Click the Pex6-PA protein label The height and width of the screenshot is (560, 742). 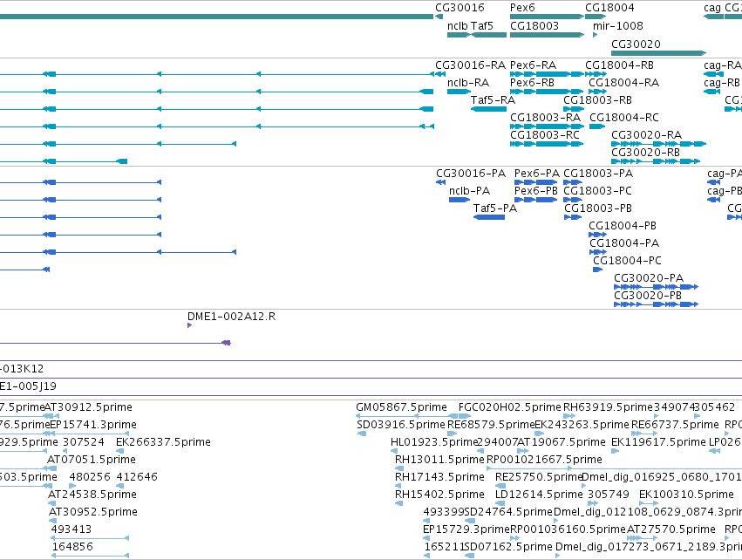tap(536, 174)
